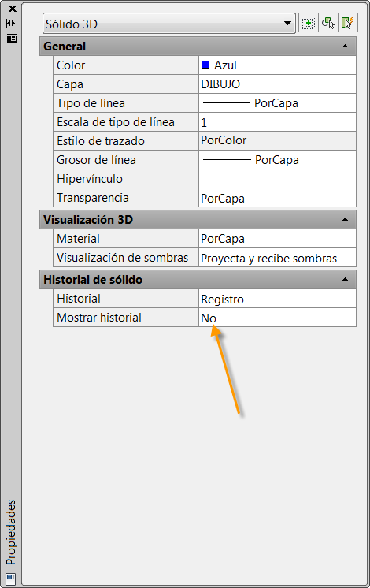Collapse the Visualización 3D section
This screenshot has height=588, width=370.
[345, 219]
